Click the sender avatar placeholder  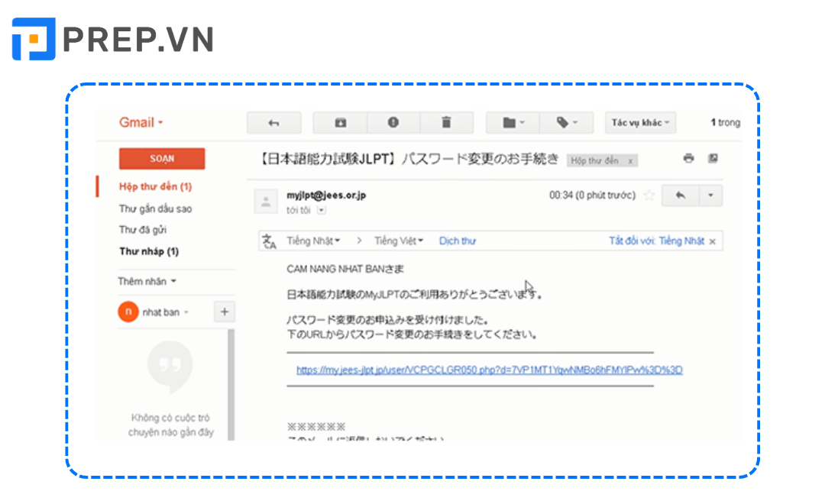click(266, 201)
